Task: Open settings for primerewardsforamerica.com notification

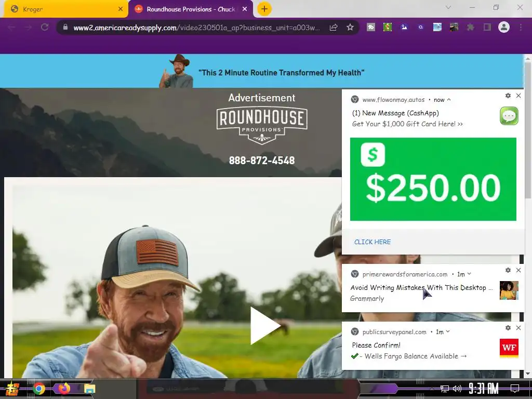Action: pyautogui.click(x=508, y=270)
